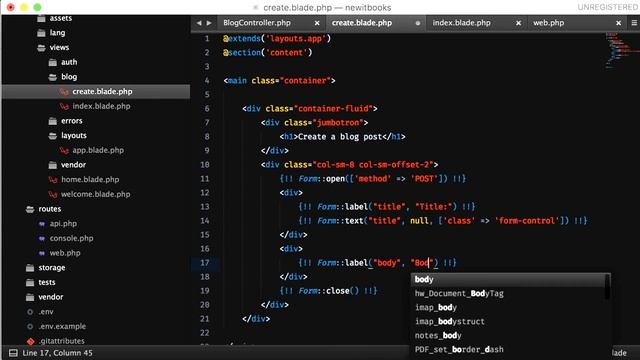This screenshot has height=360, width=640.
Task: Open welcome.blade.php in the sidebar
Action: (x=96, y=194)
